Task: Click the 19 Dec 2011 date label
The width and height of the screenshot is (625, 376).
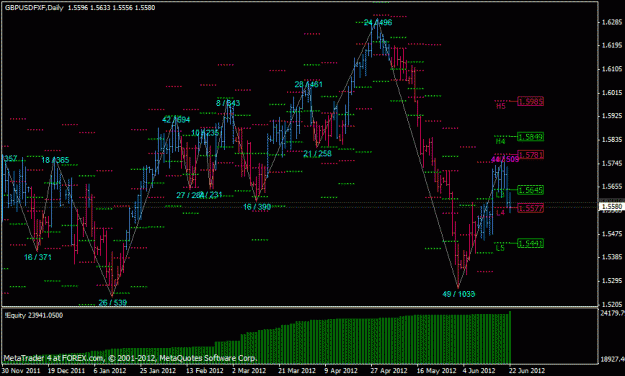Action: click(x=67, y=370)
